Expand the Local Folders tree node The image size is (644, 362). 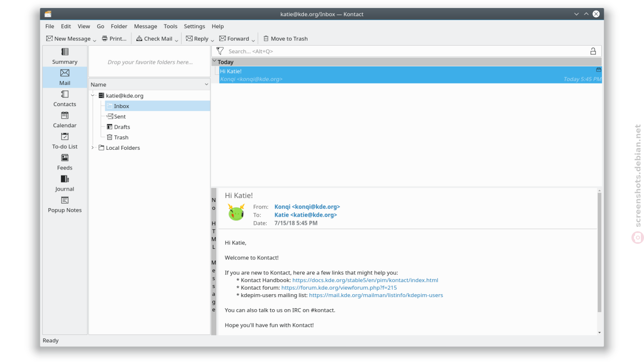(93, 148)
